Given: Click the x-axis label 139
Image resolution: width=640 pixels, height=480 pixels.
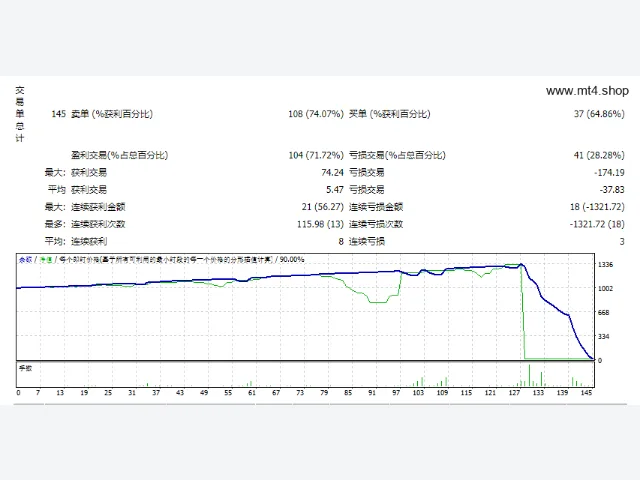Looking at the screenshot, I should click(x=562, y=393).
